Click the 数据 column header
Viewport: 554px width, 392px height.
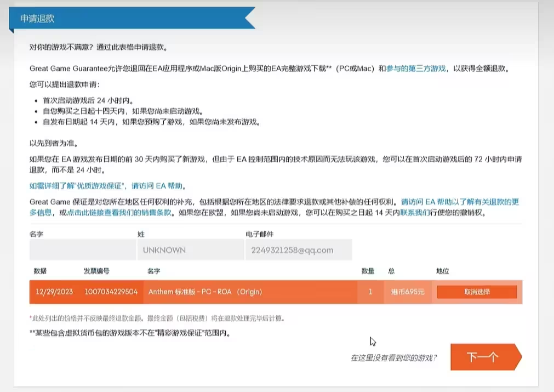click(x=40, y=271)
